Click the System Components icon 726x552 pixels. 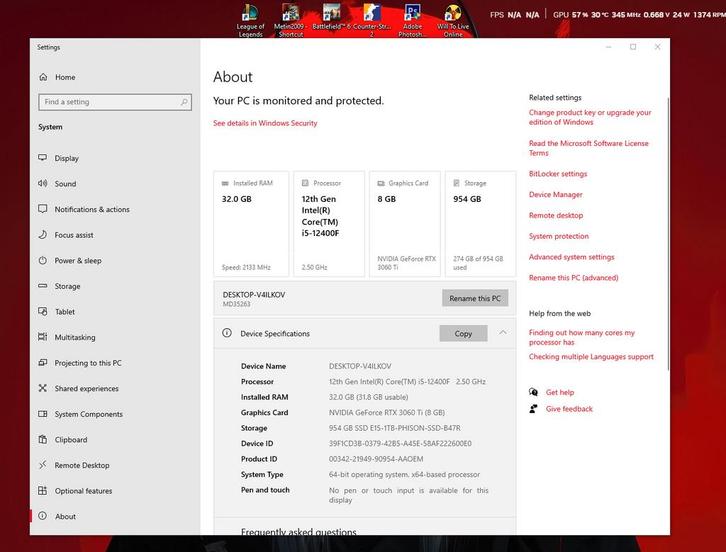(x=43, y=414)
